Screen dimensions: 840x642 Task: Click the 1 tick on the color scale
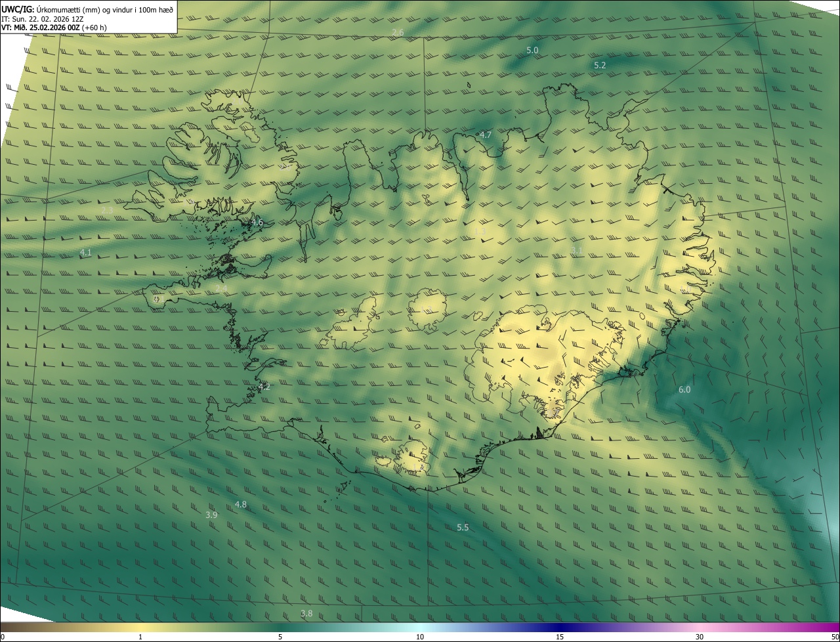coord(140,637)
